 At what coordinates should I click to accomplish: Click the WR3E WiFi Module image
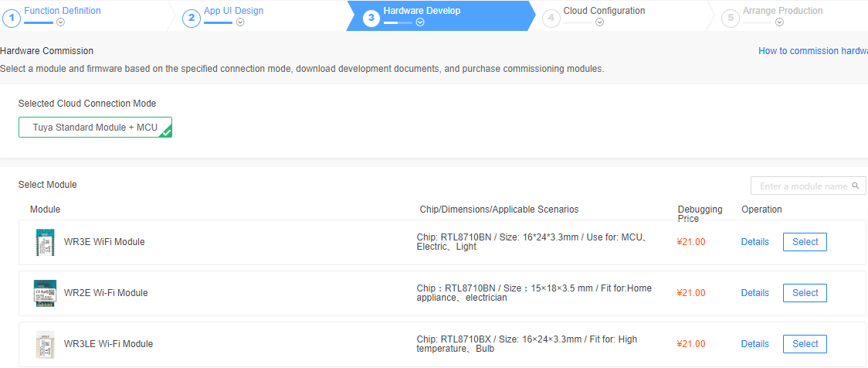click(46, 242)
